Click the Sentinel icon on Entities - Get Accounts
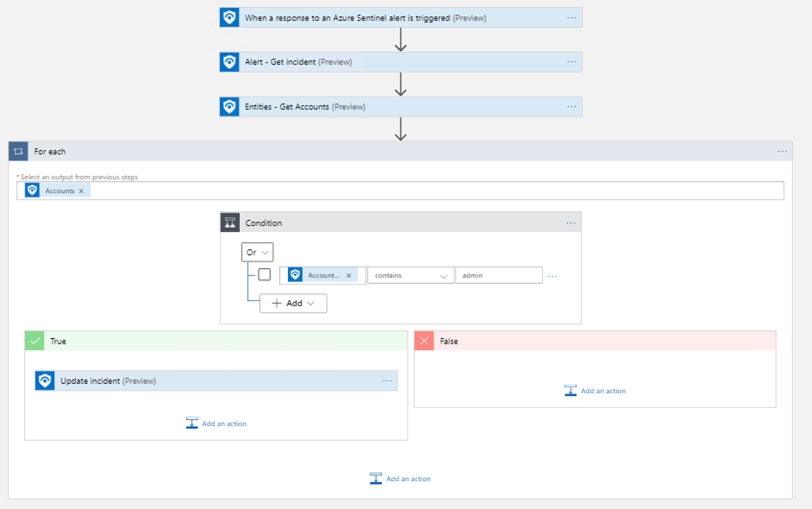812x509 pixels. coord(229,107)
